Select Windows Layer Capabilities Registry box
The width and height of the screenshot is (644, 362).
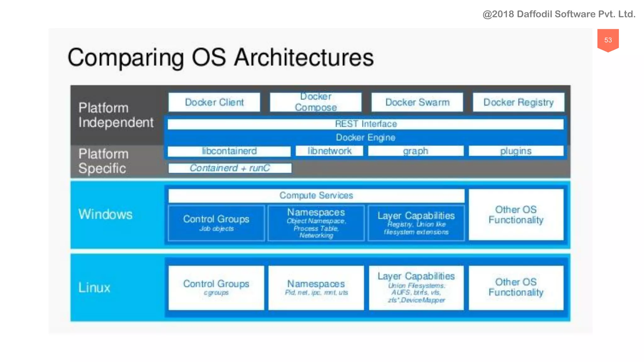click(416, 223)
